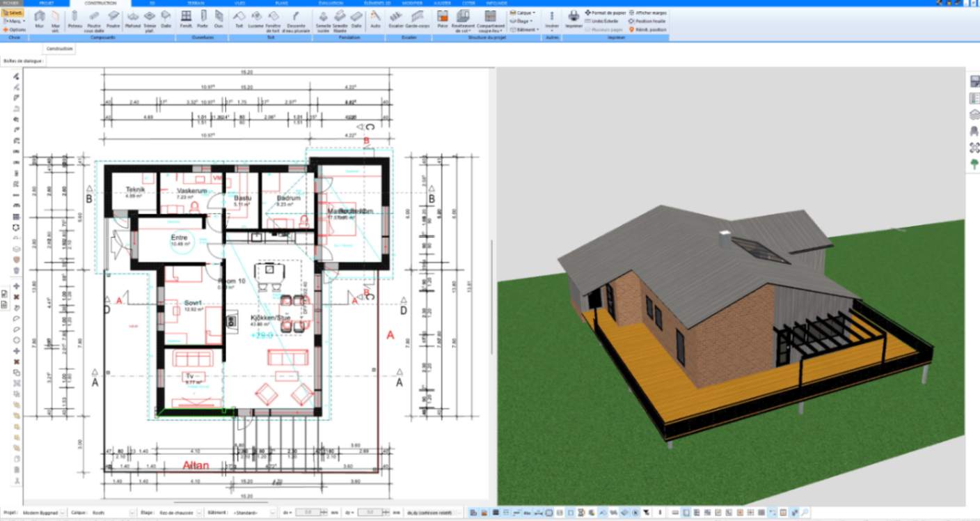Open the MODIFIER ribbon tab

(x=412, y=3)
